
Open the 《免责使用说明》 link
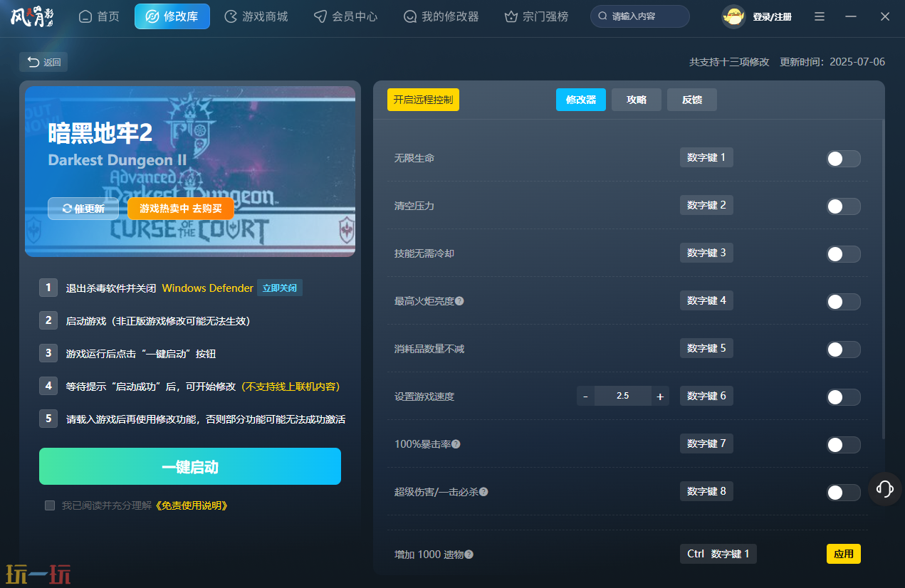(191, 505)
